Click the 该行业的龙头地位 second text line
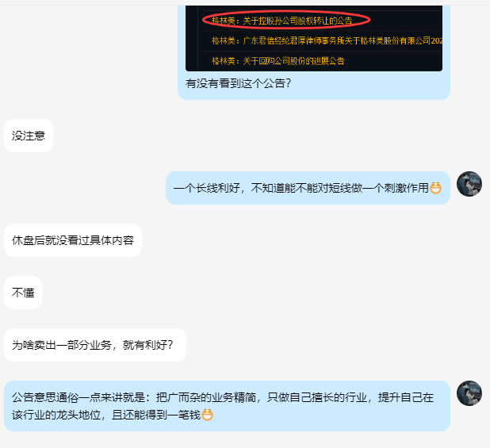490x448 pixels. click(106, 415)
